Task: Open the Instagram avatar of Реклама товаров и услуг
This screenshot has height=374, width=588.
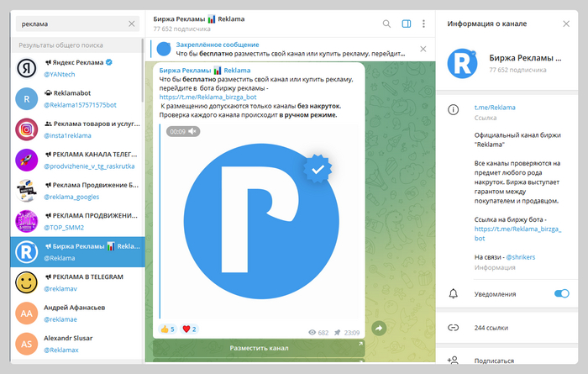Action: (26, 129)
